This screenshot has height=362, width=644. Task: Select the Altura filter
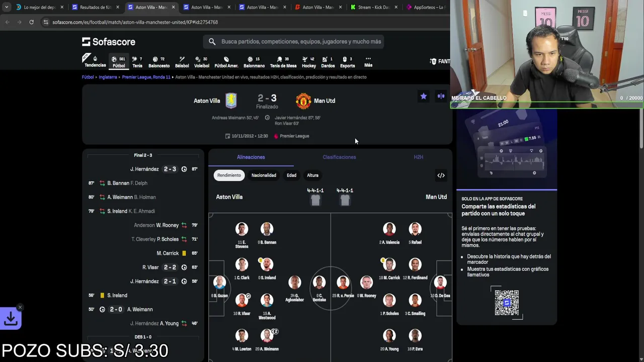click(x=312, y=175)
